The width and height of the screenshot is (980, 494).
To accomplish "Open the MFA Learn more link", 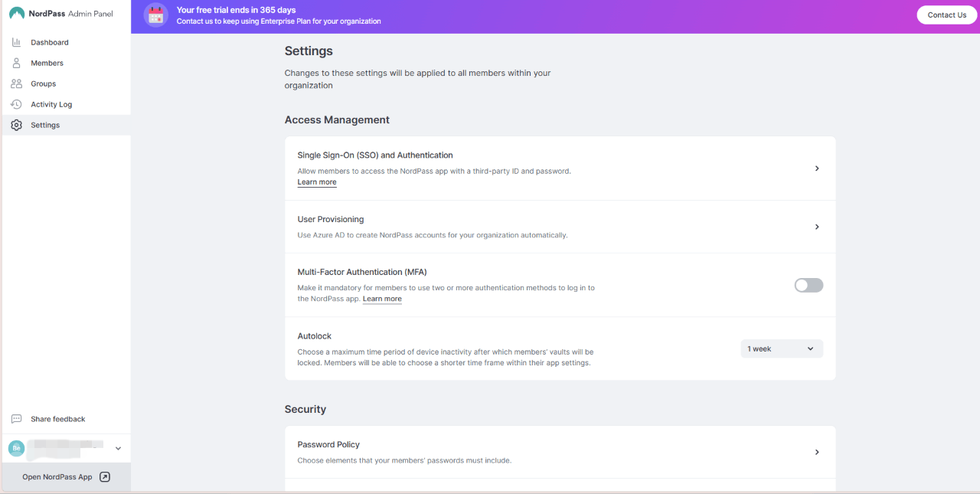I will pos(382,299).
